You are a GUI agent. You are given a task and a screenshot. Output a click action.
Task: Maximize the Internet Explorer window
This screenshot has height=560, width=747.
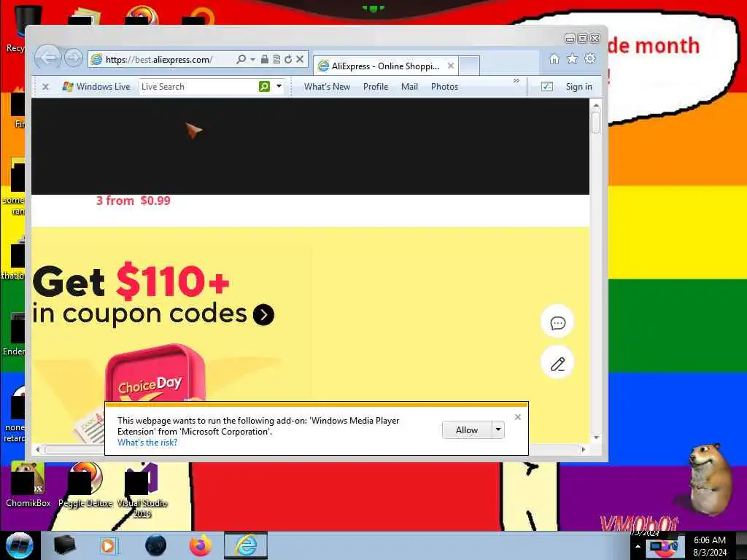(582, 38)
